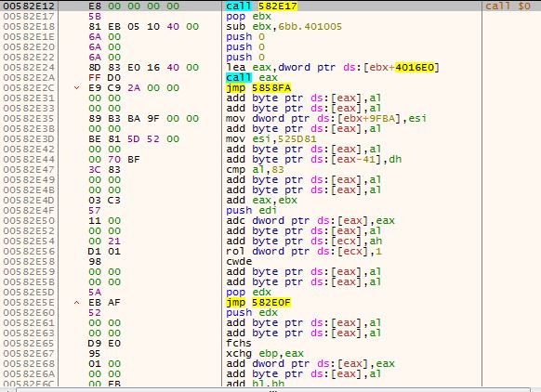Select the 'push edi' instruction

pyautogui.click(x=252, y=210)
